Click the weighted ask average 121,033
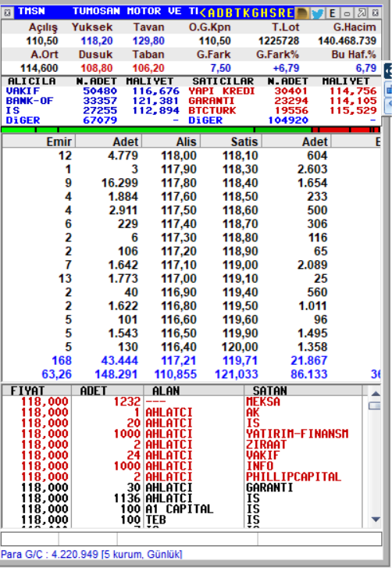The height and width of the screenshot is (568, 392). click(x=237, y=373)
